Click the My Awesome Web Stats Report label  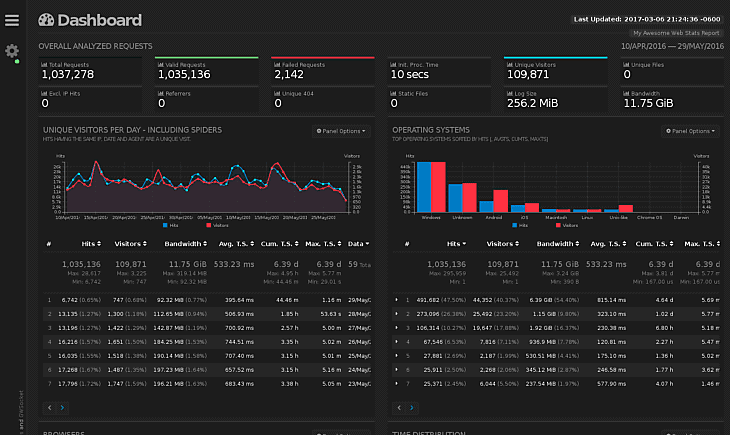676,33
